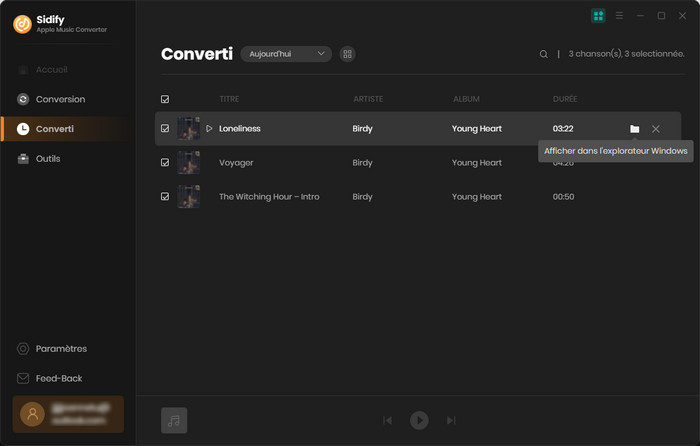Open the hamburger menu in title bar
Viewport: 700px width, 446px height.
point(620,16)
